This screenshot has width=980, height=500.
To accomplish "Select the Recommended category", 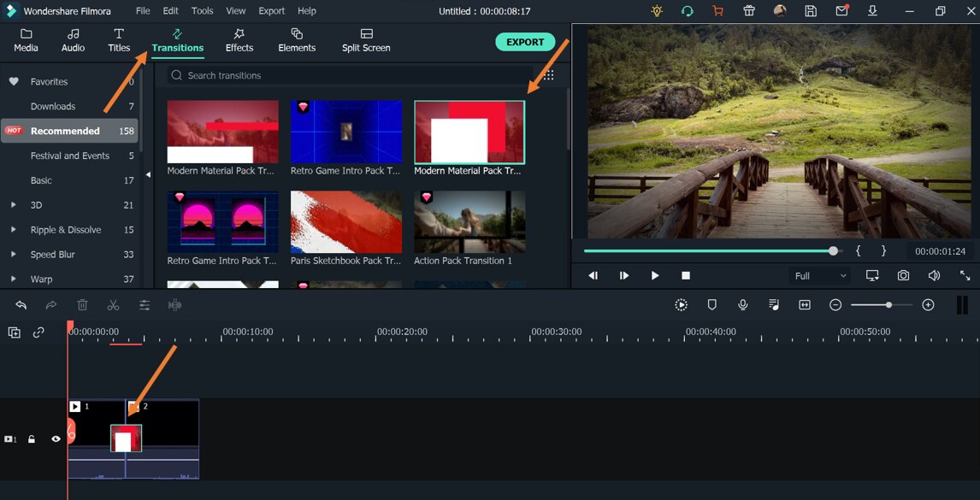I will click(69, 132).
